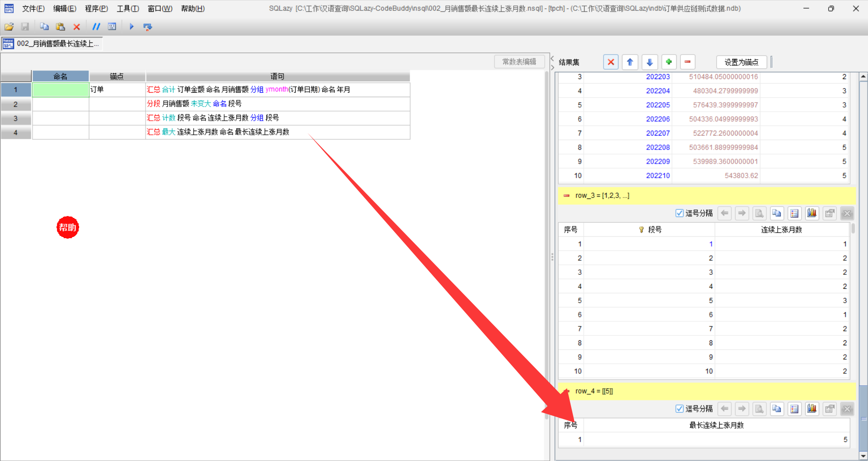
Task: Select the green 命名 cell in row 1
Action: tap(61, 89)
